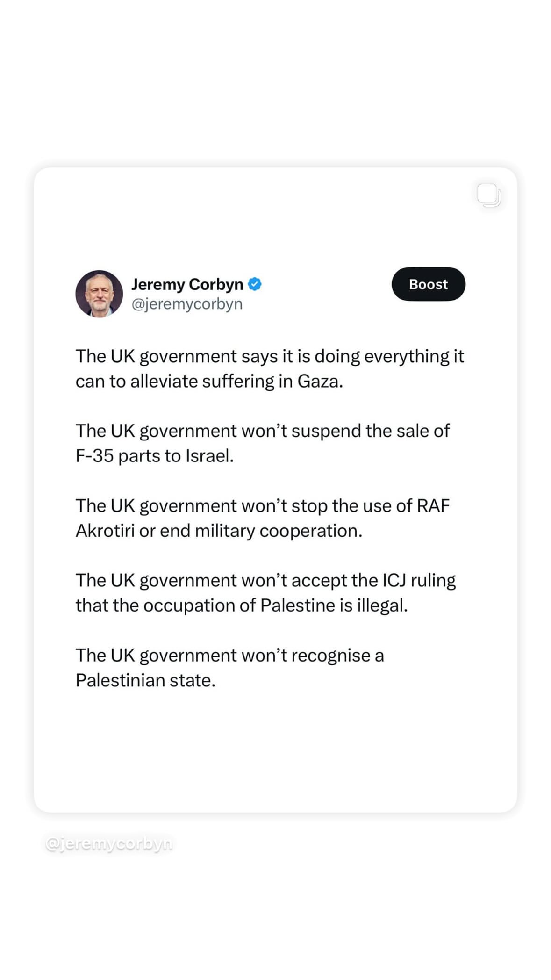Select the paragraph about the ICJ ruling
Viewport: 551px width, 980px height.
click(265, 593)
